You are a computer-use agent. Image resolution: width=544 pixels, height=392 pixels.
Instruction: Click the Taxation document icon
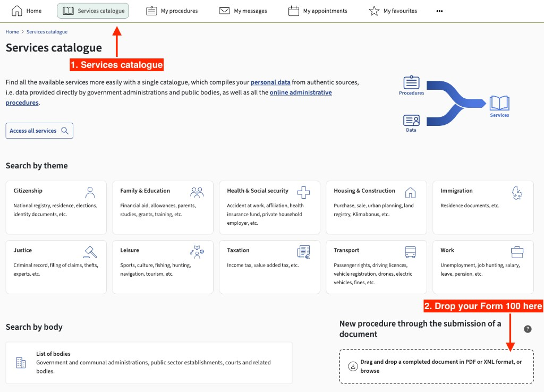(303, 252)
